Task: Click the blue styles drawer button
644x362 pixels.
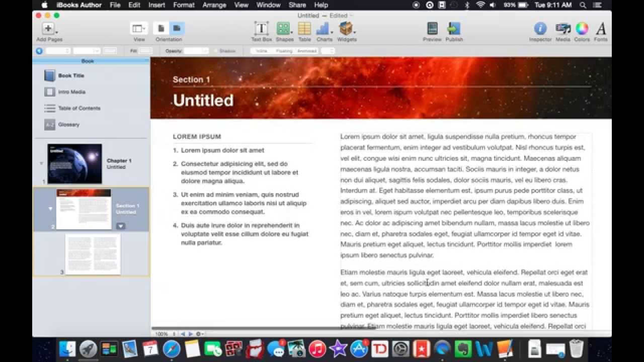Action: (39, 51)
